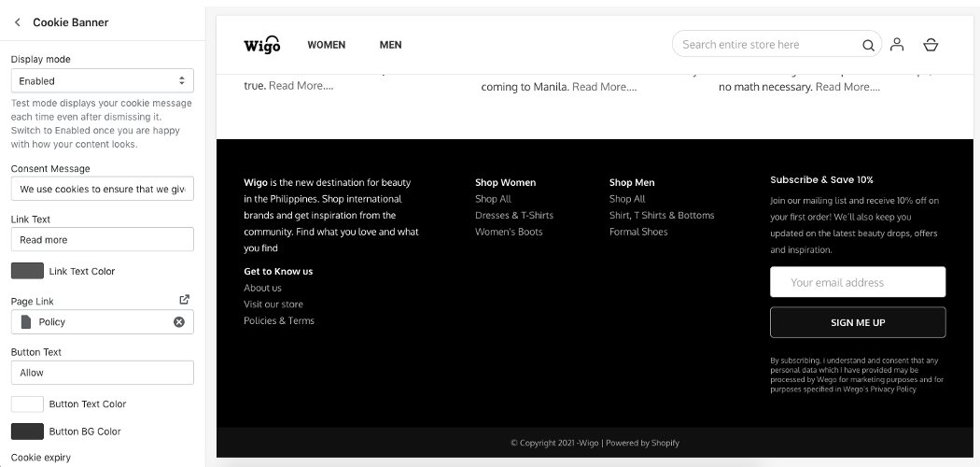Click the About us footer link
This screenshot has height=467, width=980.
[x=262, y=288]
